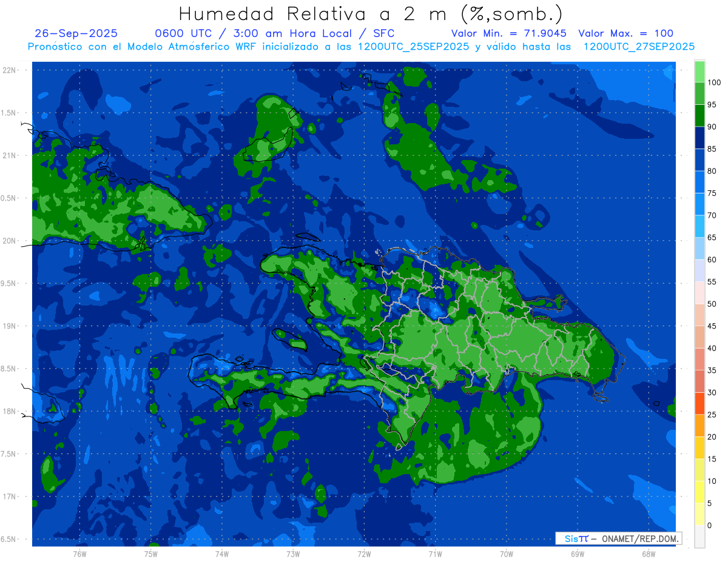Viewport: 728px width, 562px height.
Task: Pick the red-orange 25–30 legend swatch
Action: (699, 403)
